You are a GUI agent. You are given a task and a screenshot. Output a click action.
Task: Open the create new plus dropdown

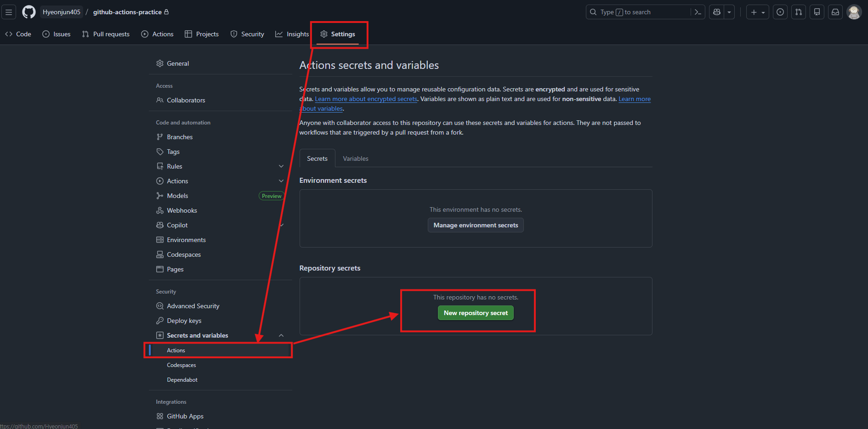tap(757, 12)
